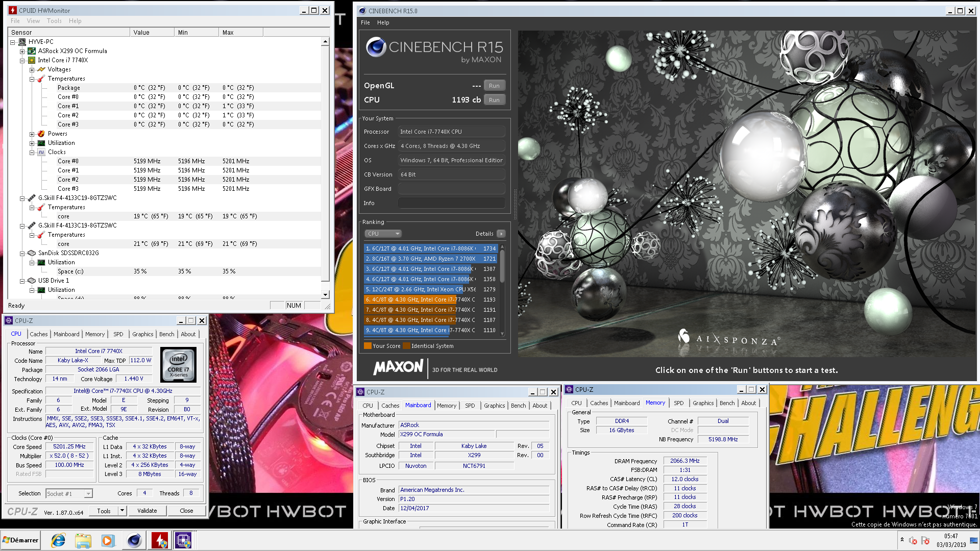
Task: Click the HWMonitor scroll down arrow
Action: (x=325, y=295)
